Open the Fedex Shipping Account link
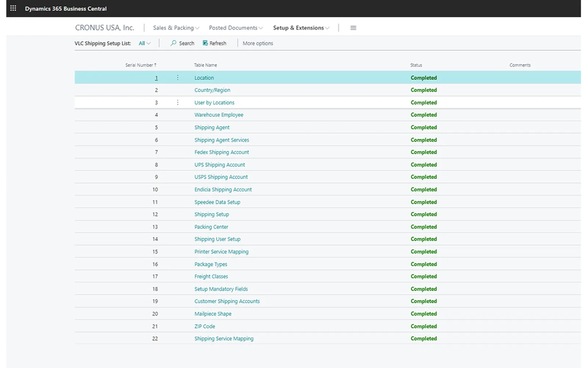 (x=222, y=152)
